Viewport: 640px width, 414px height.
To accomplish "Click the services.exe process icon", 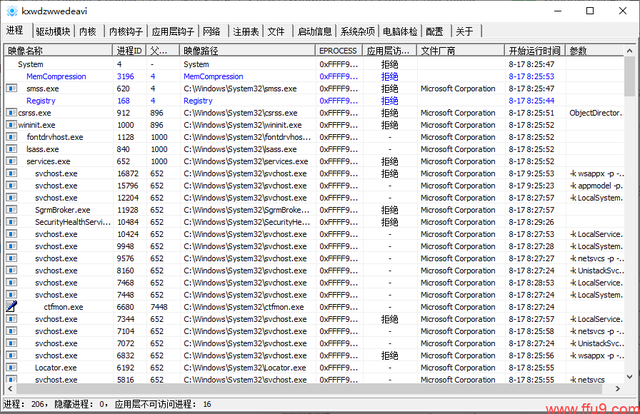I will click(12, 161).
